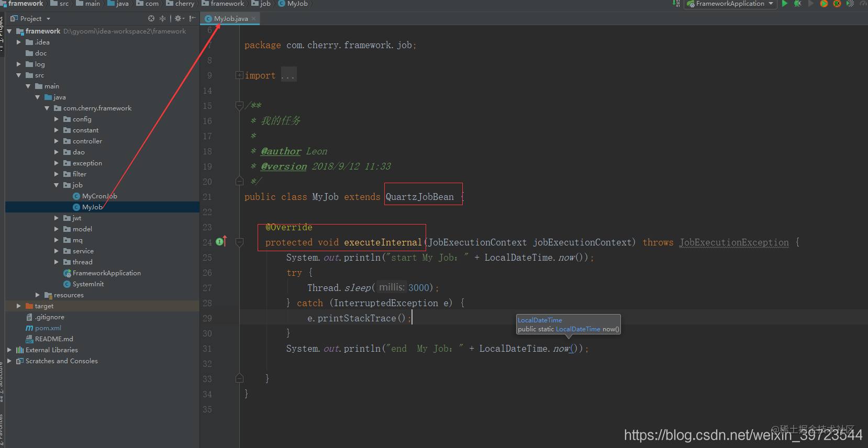The image size is (868, 448).
Task: Open the Project panel gear settings
Action: click(179, 18)
